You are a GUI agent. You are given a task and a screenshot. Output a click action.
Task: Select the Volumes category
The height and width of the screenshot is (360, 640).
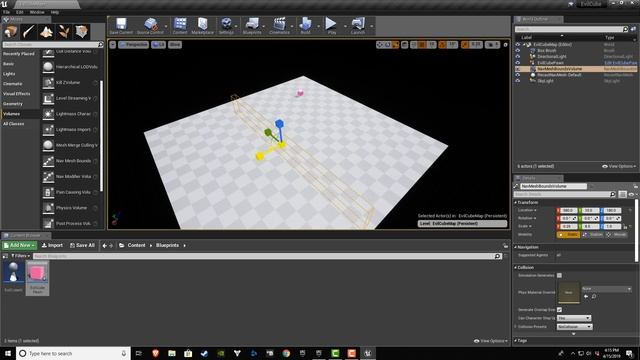11,114
